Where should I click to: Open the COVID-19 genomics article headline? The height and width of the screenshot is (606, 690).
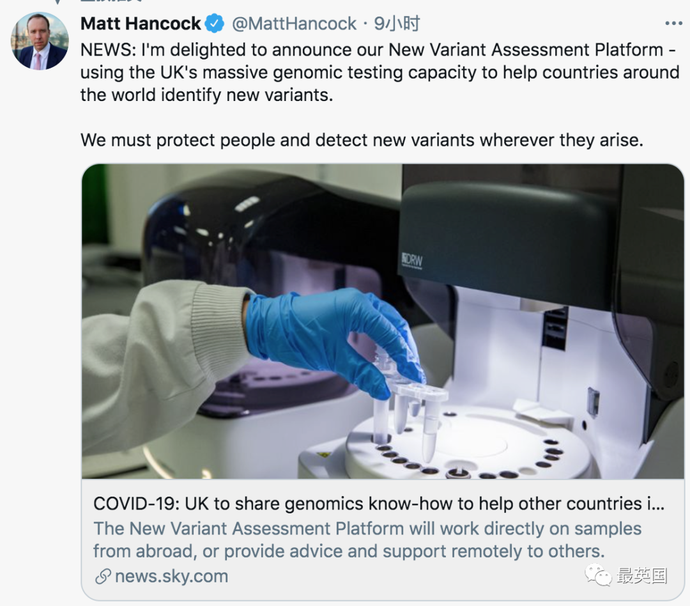pos(379,504)
